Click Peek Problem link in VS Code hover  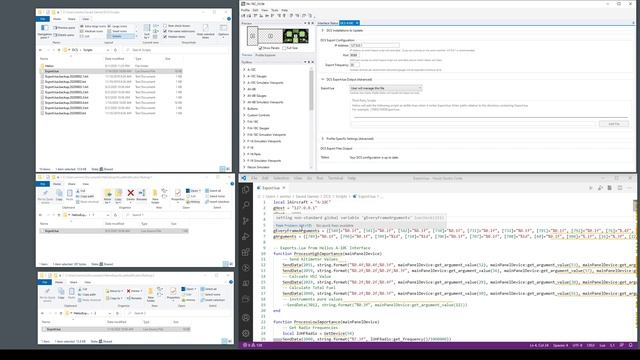pyautogui.click(x=293, y=225)
